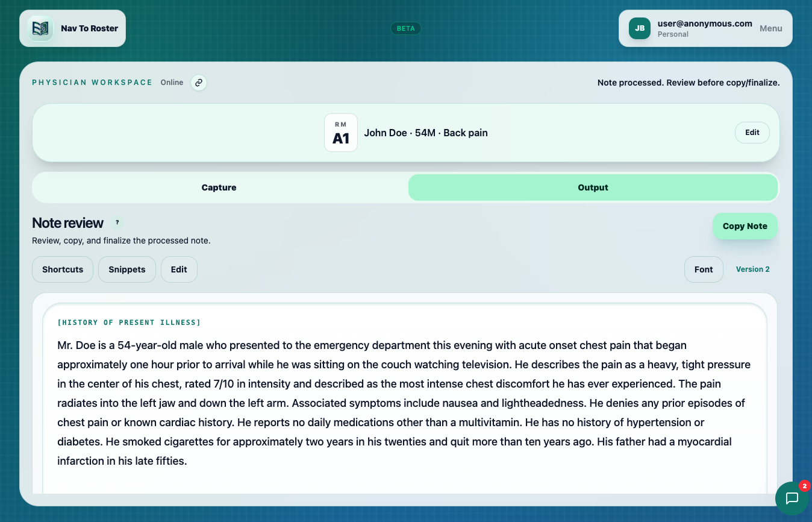Click the Edit button next to Snippets
Screen dimensions: 812x522
click(x=179, y=269)
